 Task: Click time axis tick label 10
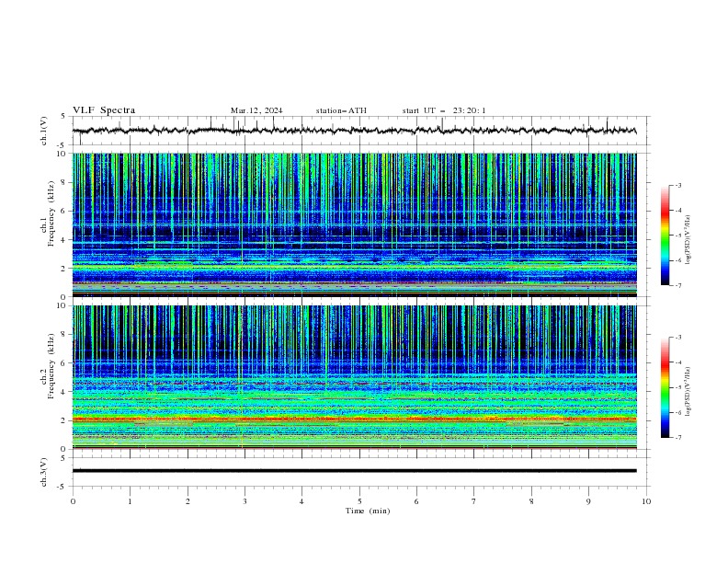click(x=646, y=501)
